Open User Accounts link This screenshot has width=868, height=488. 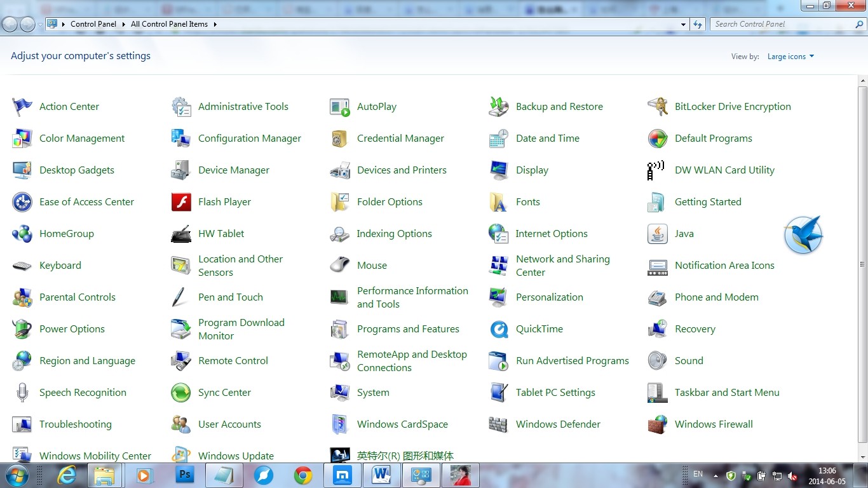(229, 424)
